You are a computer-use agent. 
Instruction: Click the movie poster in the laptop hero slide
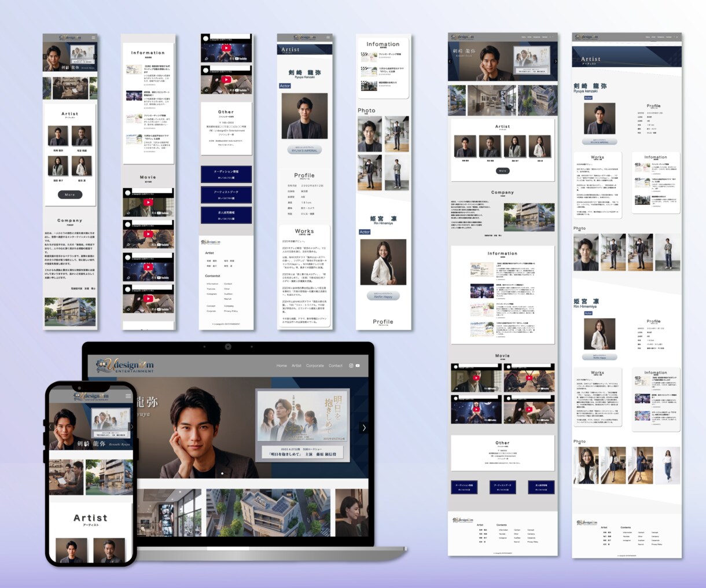coord(303,425)
